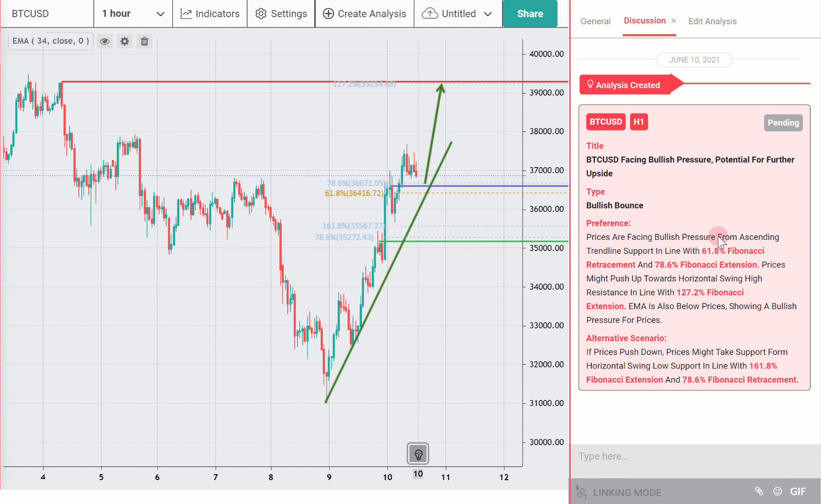Open the GIF picker
The image size is (821, 504).
coord(798,491)
